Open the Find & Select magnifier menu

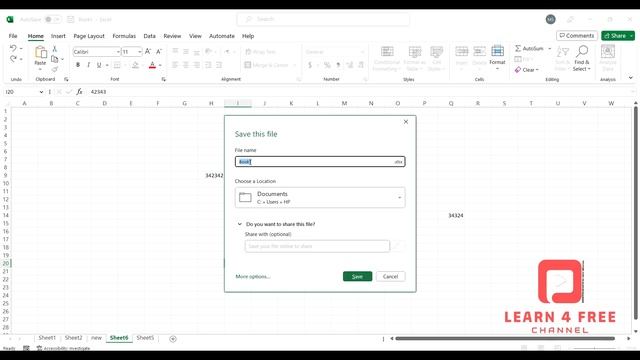[x=582, y=58]
